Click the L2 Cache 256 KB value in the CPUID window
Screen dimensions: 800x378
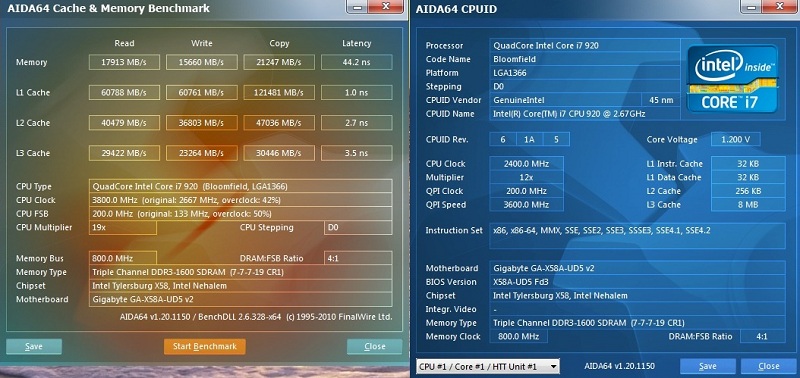point(748,191)
